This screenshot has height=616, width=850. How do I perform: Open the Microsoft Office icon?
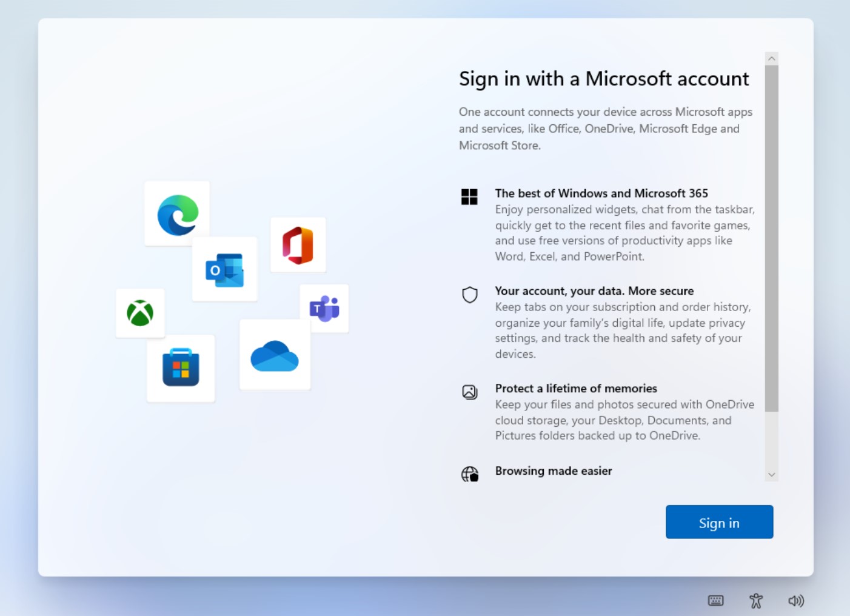click(298, 244)
